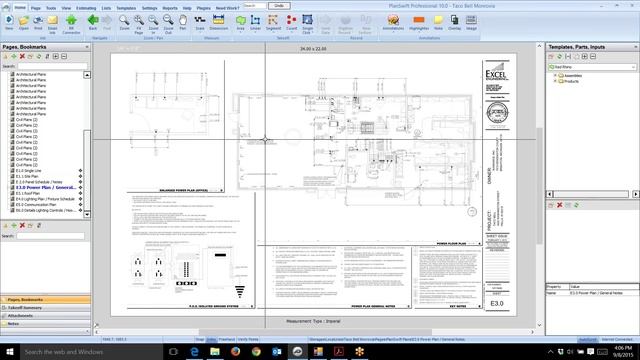Open the Takeoff Summary panel
Viewport: 640px width, 360px height.
[45, 307]
